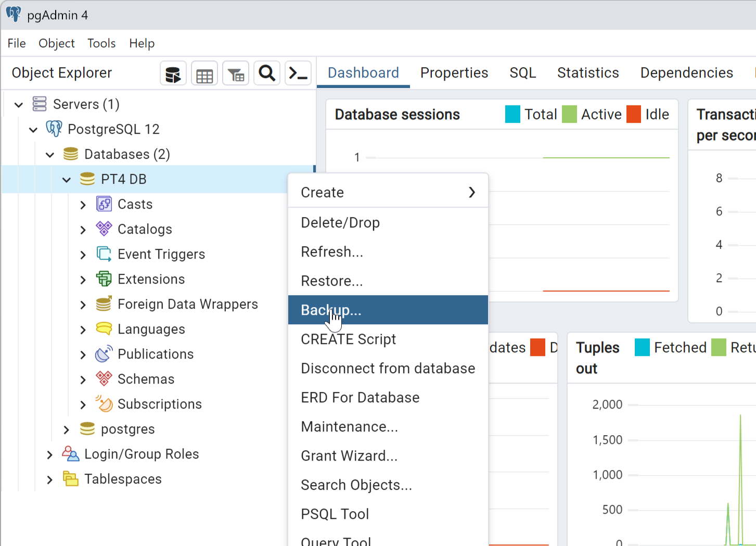This screenshot has width=756, height=546.
Task: Click the Extensions node icon
Action: [104, 279]
